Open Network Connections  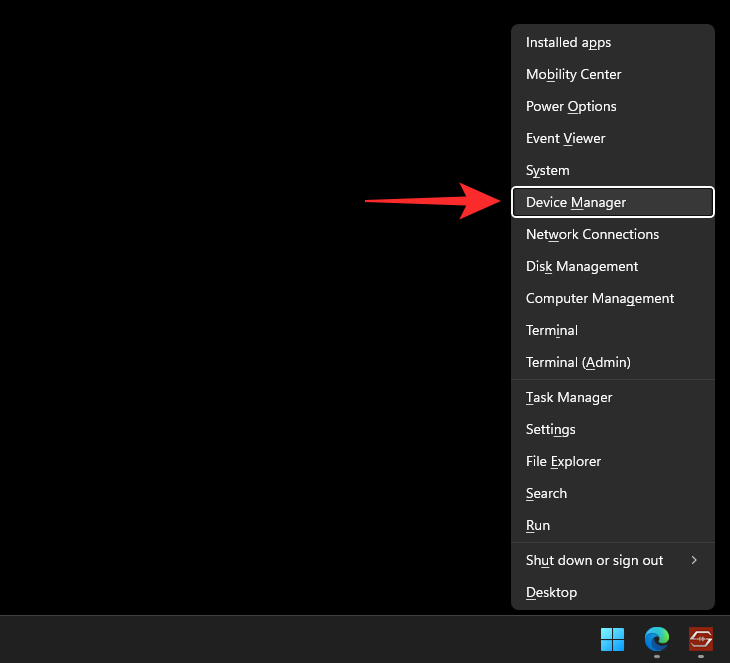click(x=613, y=234)
